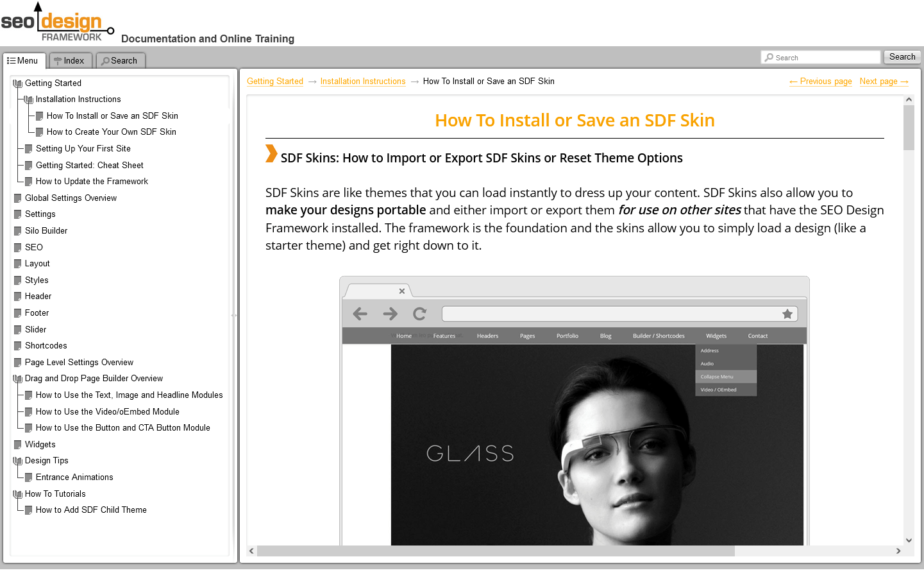Click page icon beside Entrance Animations
Image resolution: width=924 pixels, height=584 pixels.
pos(29,477)
